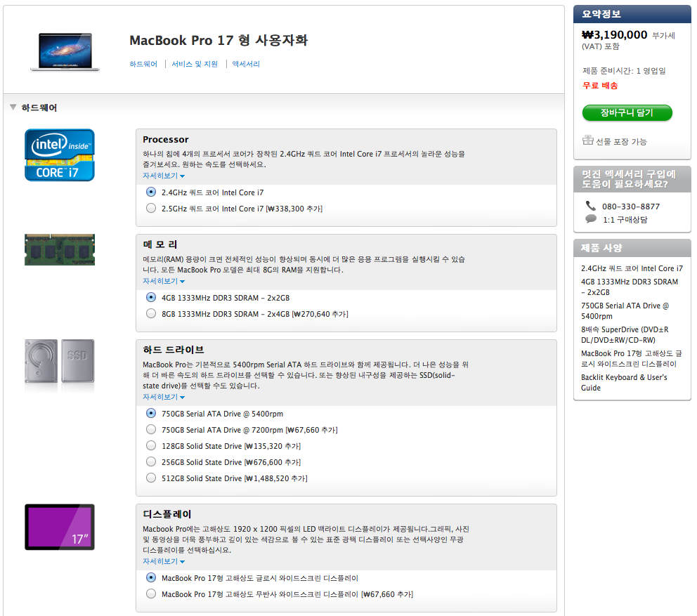The width and height of the screenshot is (697, 616).
Task: Expand 자세히보기 under 디스플레이
Action: click(164, 562)
